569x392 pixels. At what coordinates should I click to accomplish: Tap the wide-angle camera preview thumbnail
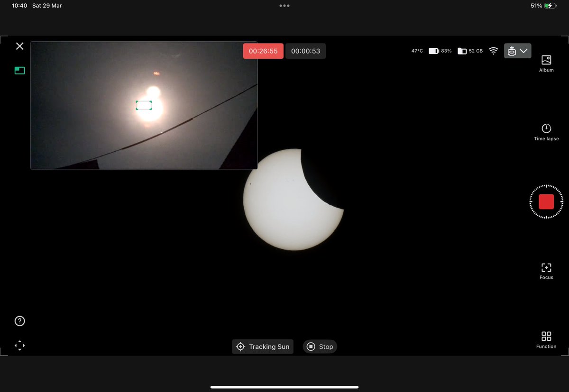(x=144, y=105)
